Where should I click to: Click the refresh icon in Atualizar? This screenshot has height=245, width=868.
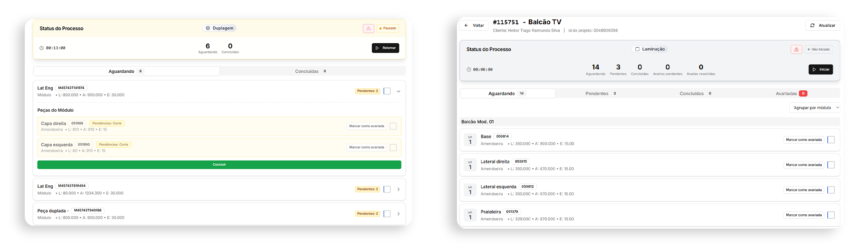[812, 26]
